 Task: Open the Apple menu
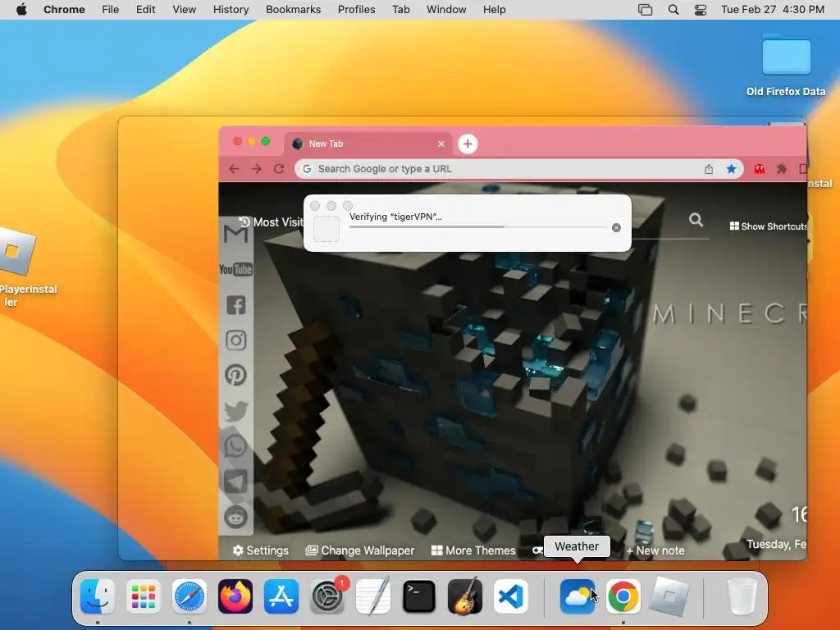pyautogui.click(x=21, y=10)
